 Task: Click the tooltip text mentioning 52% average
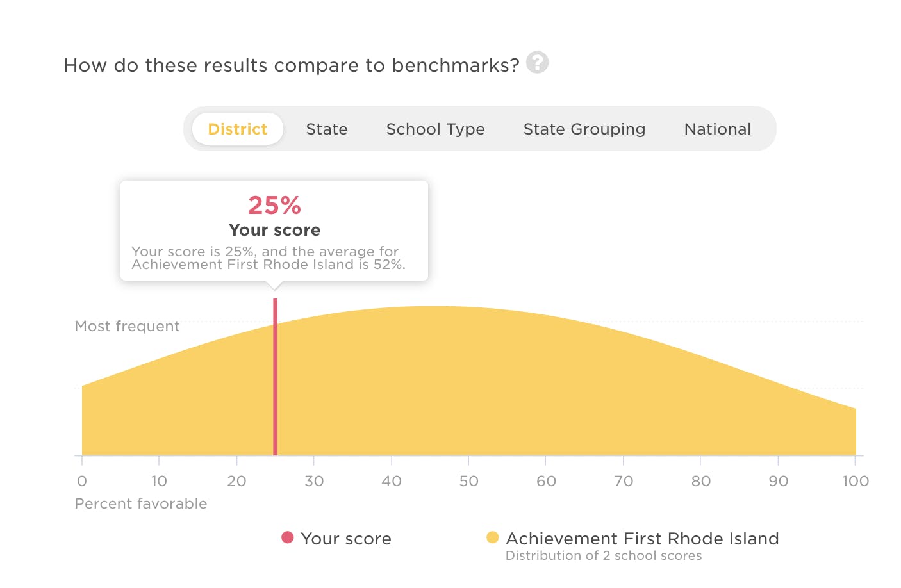point(269,258)
